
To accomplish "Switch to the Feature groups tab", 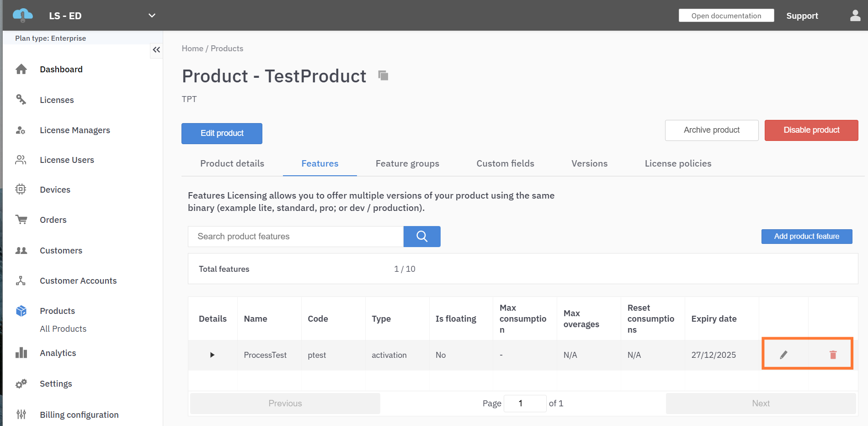I will pos(407,163).
